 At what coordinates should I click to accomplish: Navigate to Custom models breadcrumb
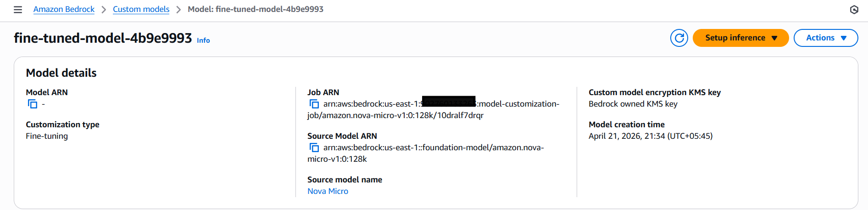tap(141, 9)
